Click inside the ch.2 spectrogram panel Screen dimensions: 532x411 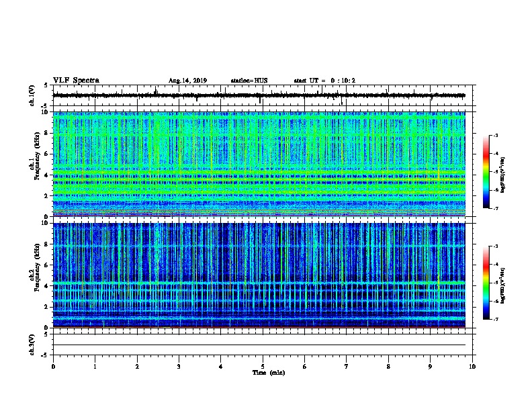259,275
